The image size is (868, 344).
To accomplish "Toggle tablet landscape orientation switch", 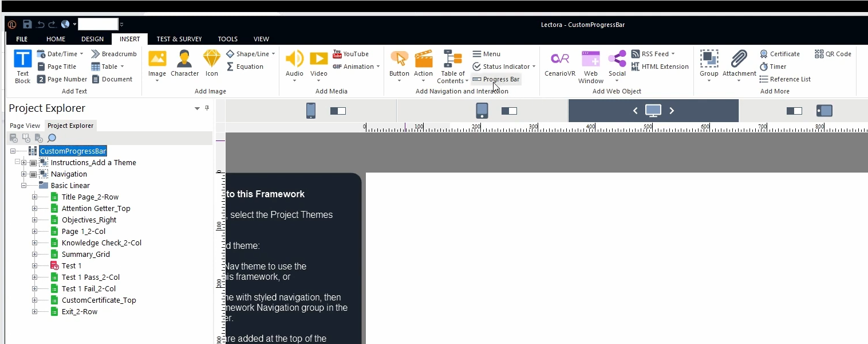I will 794,111.
